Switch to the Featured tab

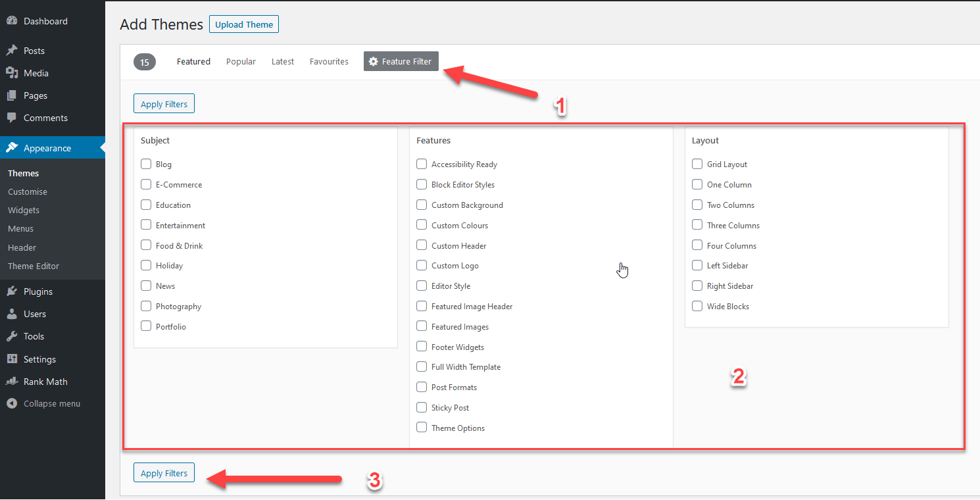tap(193, 61)
